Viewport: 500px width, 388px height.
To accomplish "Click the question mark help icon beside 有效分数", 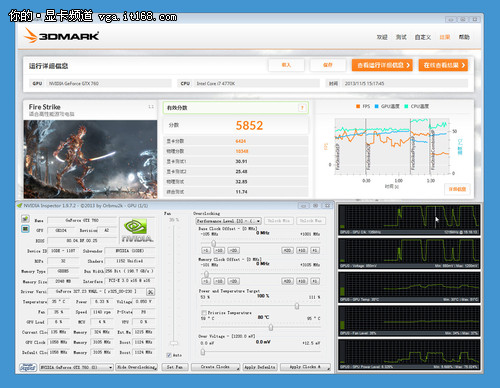I will pyautogui.click(x=302, y=108).
